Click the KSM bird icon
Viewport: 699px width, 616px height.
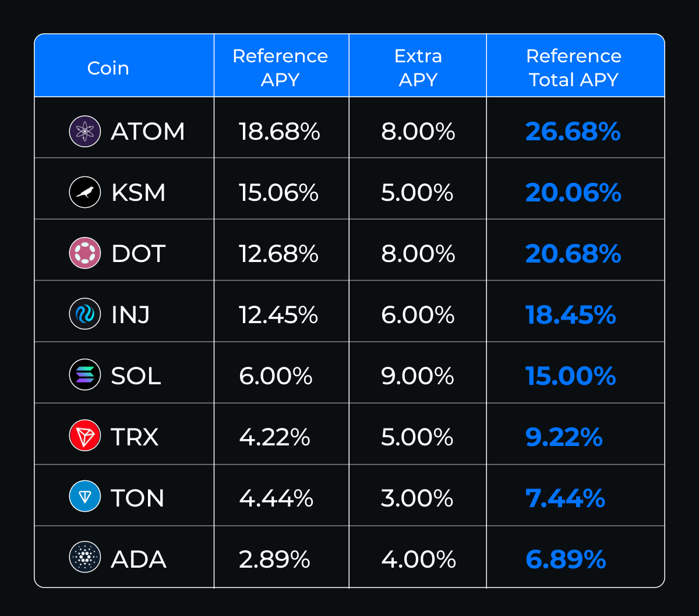tap(85, 192)
